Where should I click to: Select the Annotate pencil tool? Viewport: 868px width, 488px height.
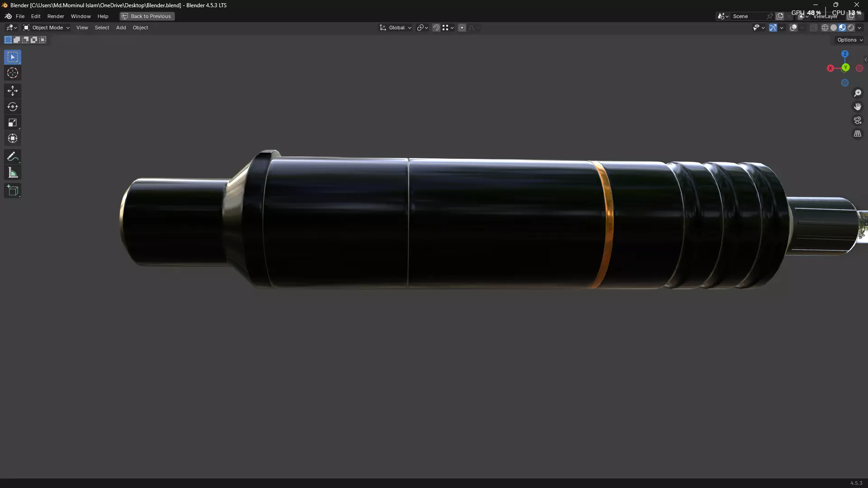pos(13,157)
